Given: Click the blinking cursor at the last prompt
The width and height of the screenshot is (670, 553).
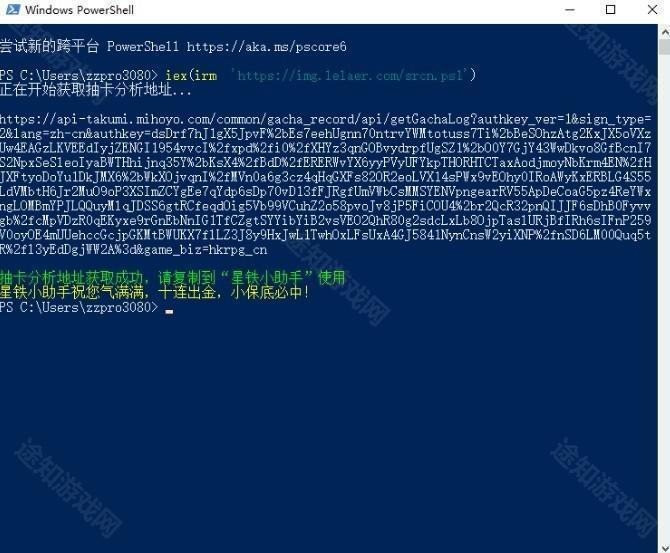Looking at the screenshot, I should pyautogui.click(x=169, y=311).
